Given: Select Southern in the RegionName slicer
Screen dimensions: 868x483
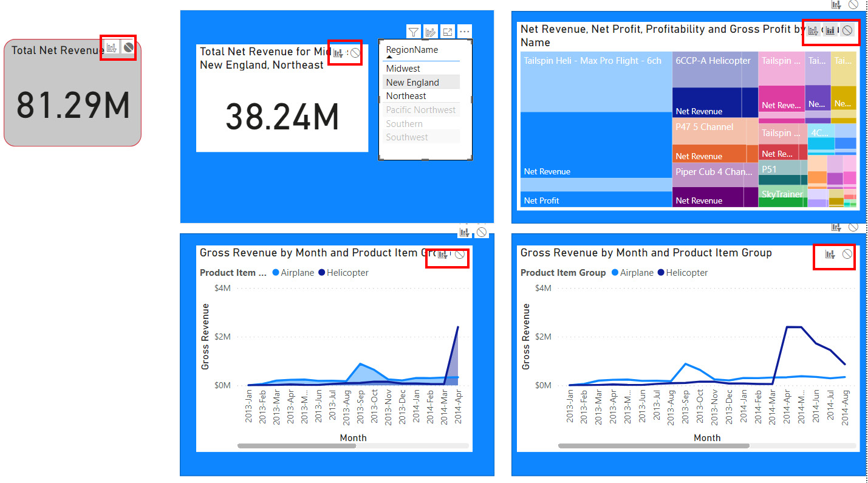Looking at the screenshot, I should point(404,124).
